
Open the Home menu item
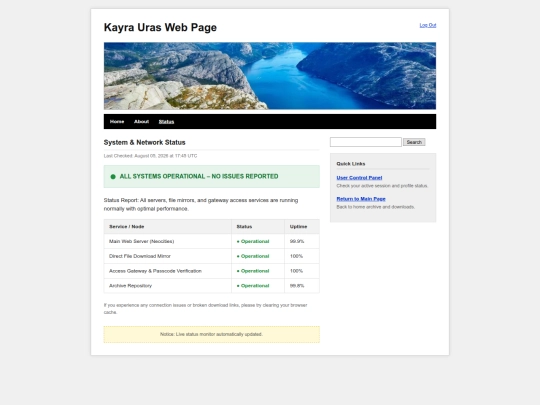[x=117, y=122]
